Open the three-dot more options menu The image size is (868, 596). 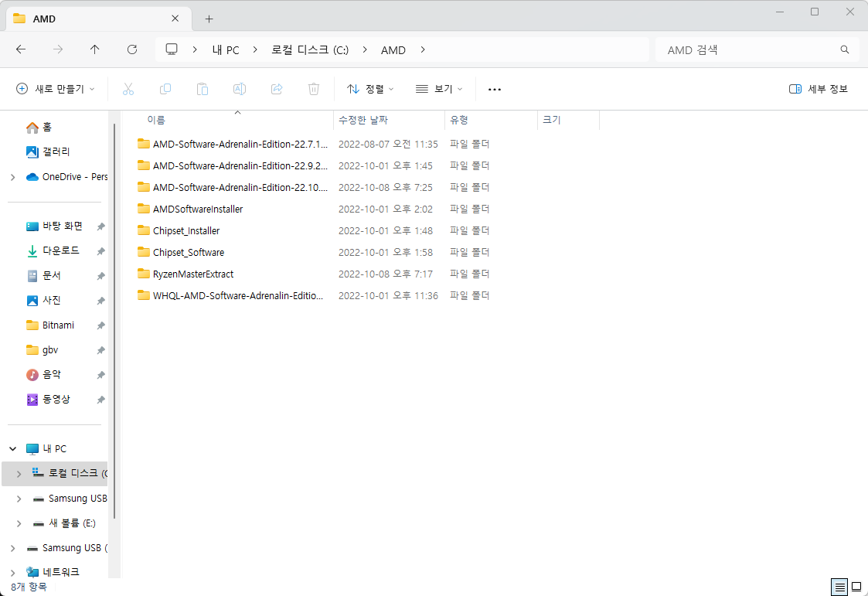[x=495, y=89]
